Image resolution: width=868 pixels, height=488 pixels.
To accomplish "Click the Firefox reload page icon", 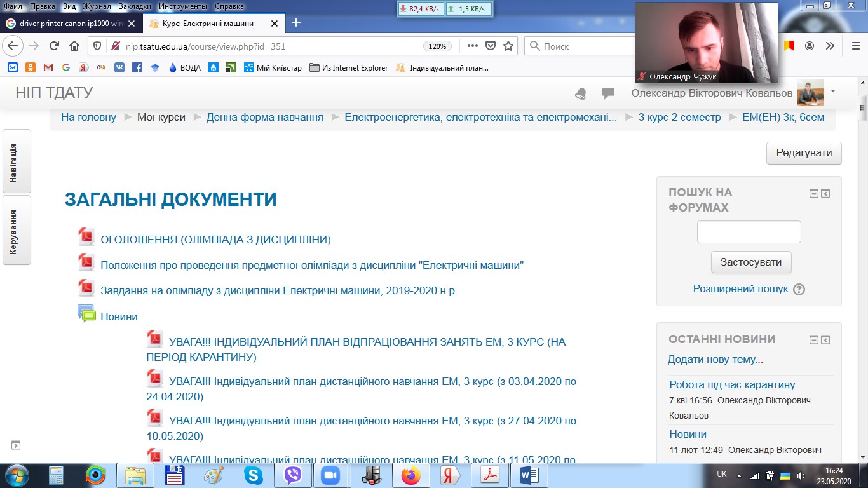I will point(54,46).
